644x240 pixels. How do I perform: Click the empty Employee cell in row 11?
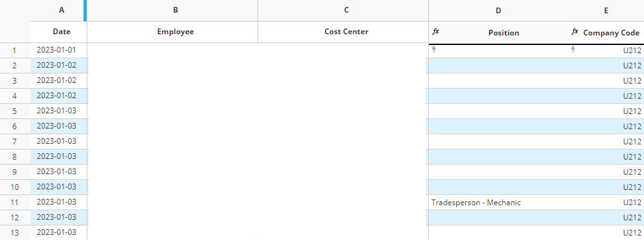click(x=173, y=202)
